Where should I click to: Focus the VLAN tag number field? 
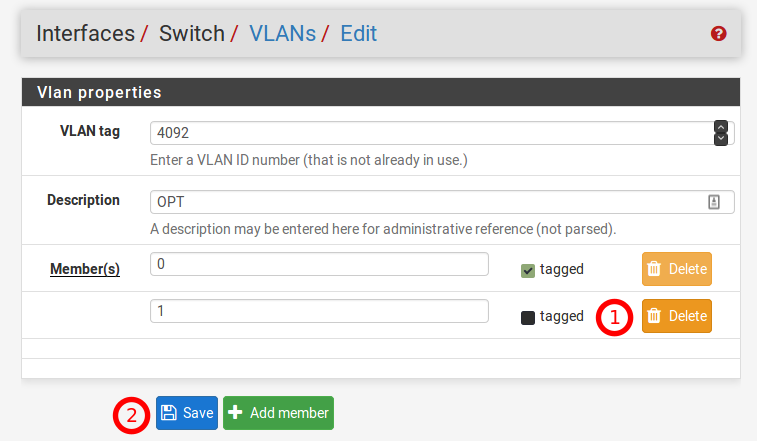pos(430,133)
